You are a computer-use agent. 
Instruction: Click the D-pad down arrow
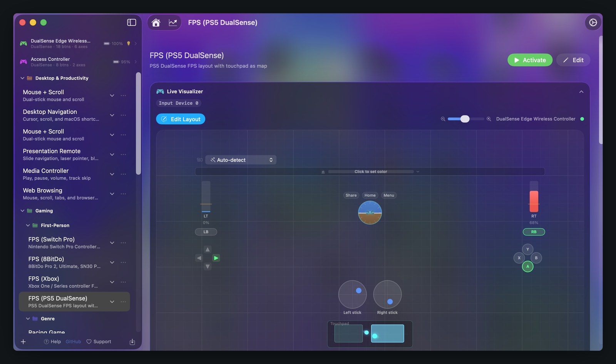coord(208,266)
